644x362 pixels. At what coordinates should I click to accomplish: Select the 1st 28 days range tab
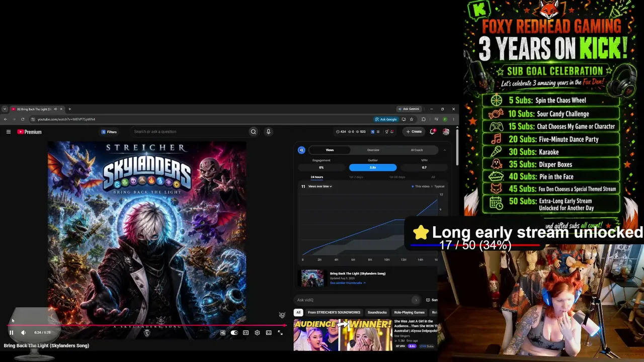(397, 177)
